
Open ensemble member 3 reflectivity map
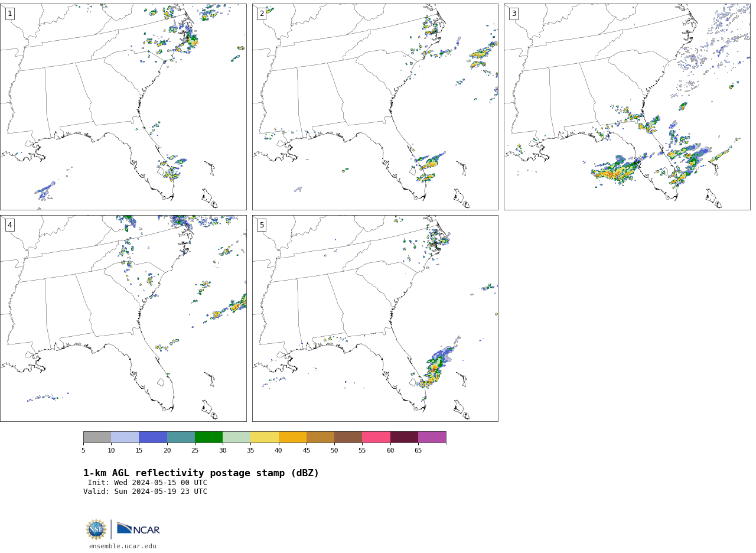[627, 107]
